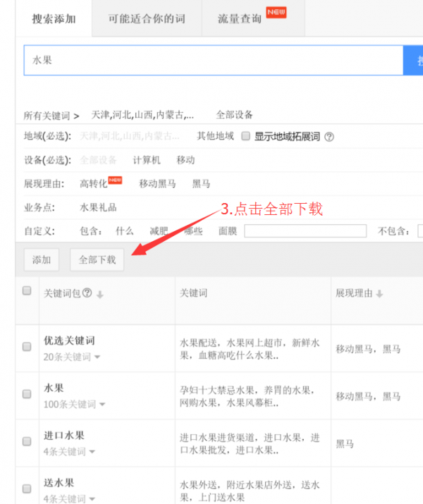Add include word 减肥

[159, 231]
